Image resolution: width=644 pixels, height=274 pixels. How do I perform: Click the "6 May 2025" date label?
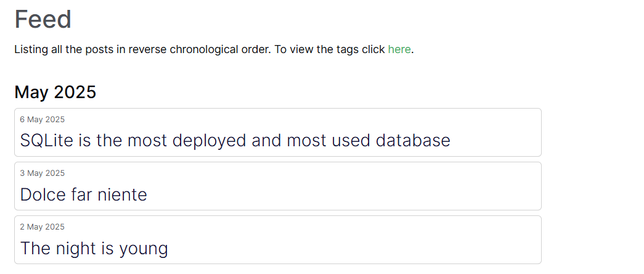[42, 120]
